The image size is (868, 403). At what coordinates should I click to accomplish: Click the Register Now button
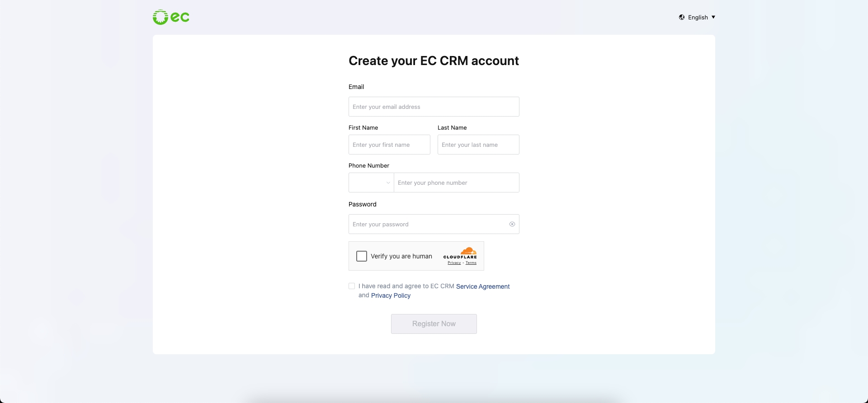[x=434, y=324]
